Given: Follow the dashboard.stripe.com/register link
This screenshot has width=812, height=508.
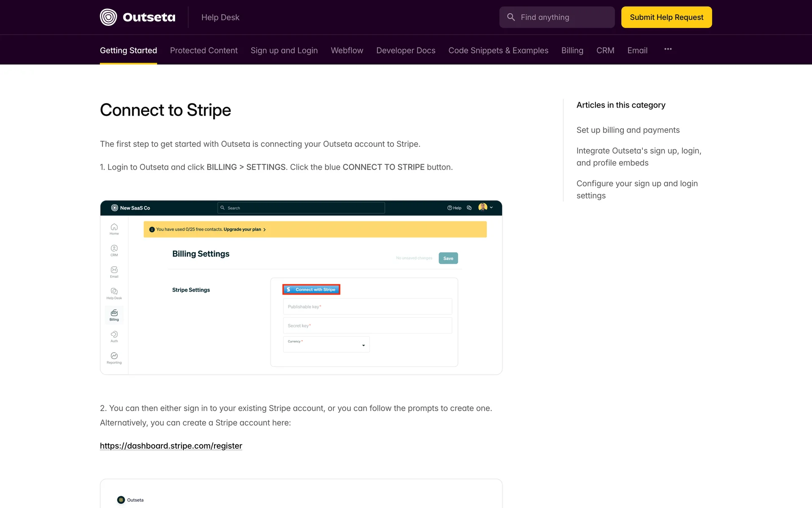Looking at the screenshot, I should (171, 446).
